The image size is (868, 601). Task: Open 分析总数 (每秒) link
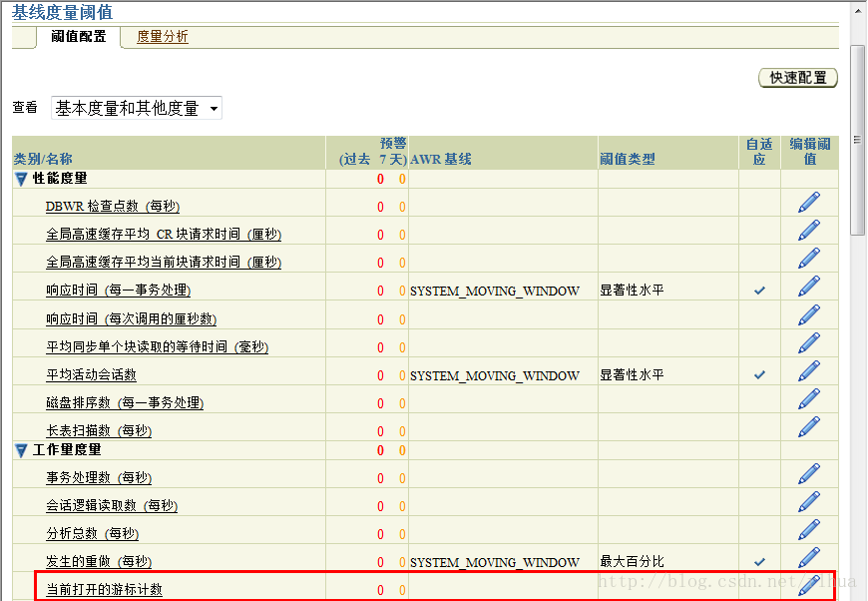(x=92, y=534)
